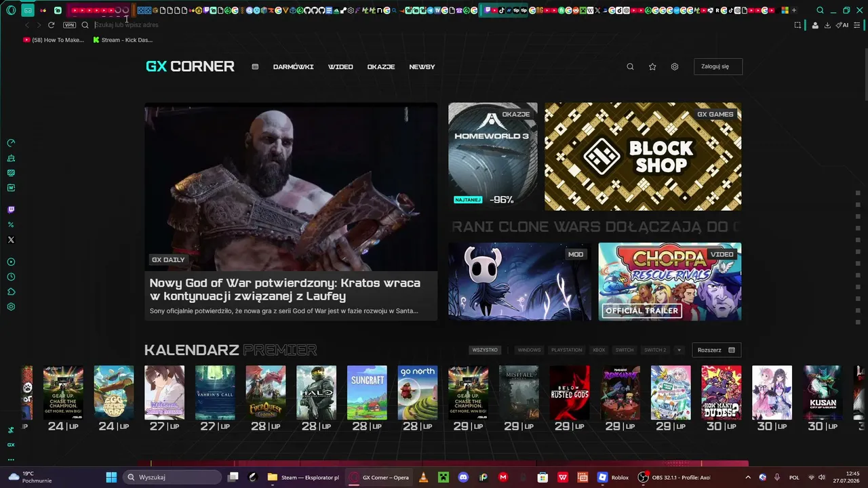Filter release calendar by Windows

coord(529,350)
